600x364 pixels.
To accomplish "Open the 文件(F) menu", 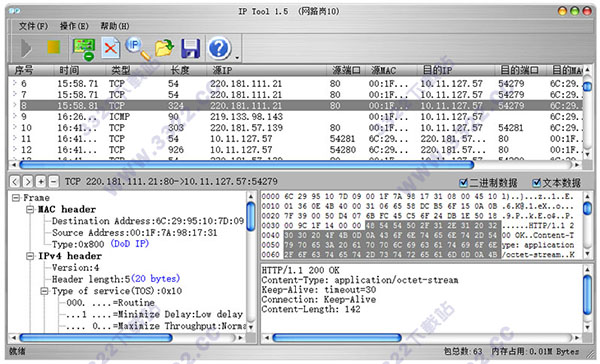I will (x=33, y=26).
